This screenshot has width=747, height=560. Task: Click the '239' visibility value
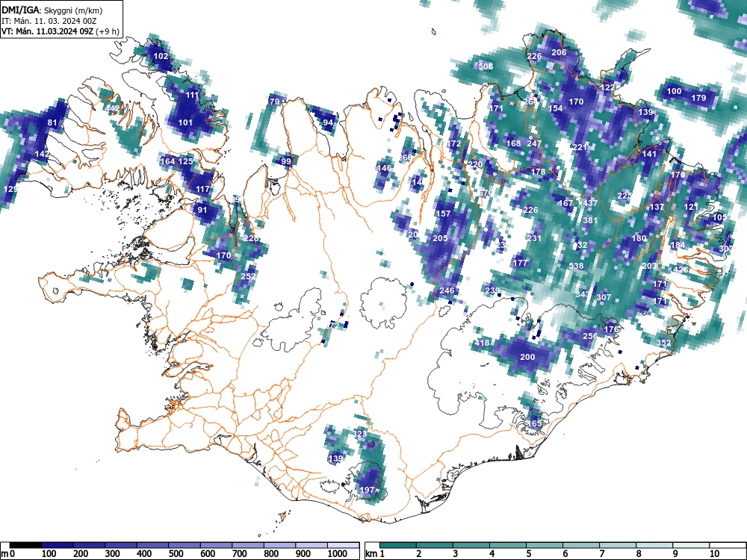coord(492,290)
